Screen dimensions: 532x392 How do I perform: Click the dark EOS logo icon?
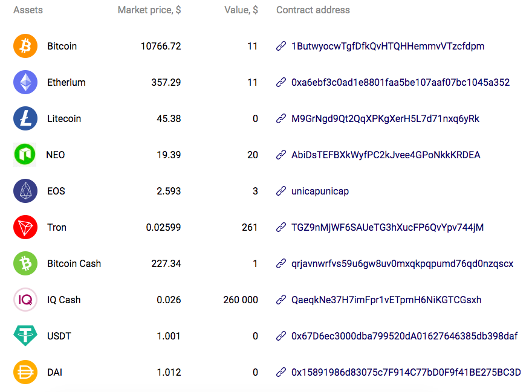25,191
